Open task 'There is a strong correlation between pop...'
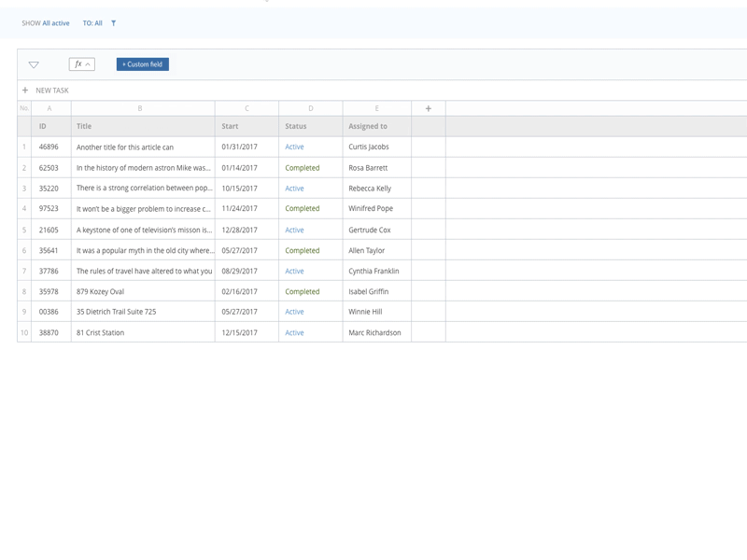747x560 pixels. 145,189
